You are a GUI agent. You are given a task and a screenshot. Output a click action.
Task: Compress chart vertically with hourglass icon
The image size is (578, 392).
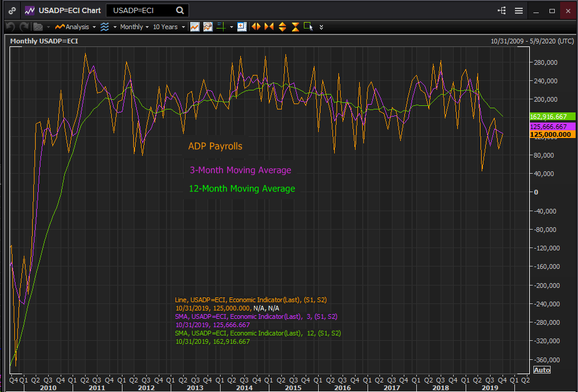pyautogui.click(x=295, y=27)
